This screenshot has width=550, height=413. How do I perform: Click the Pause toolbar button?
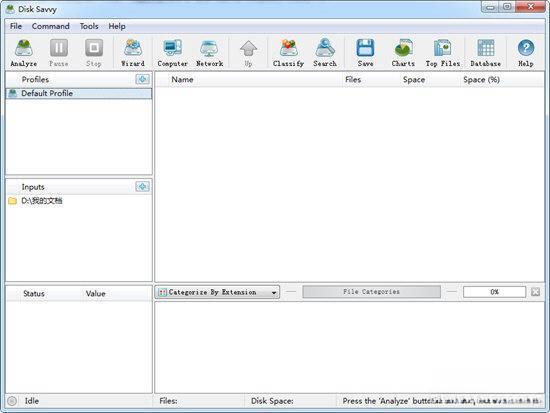(59, 53)
